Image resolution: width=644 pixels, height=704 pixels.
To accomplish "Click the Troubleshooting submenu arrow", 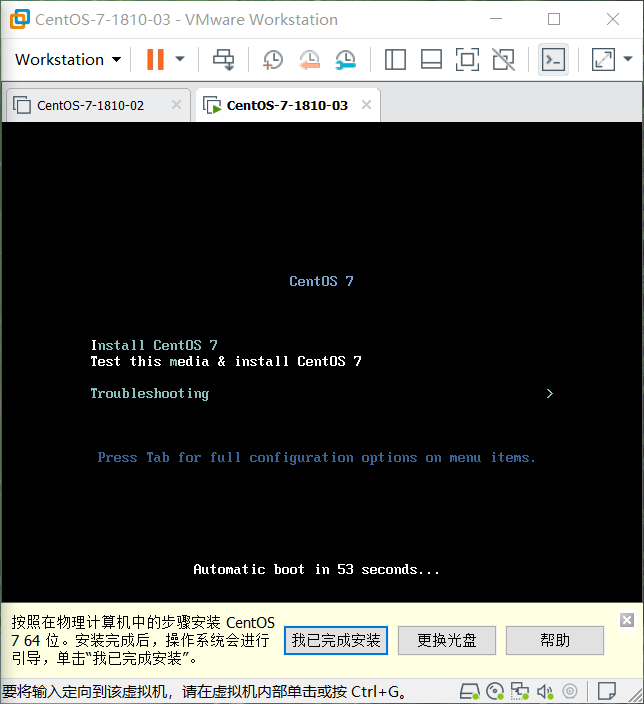I will pyautogui.click(x=550, y=394).
